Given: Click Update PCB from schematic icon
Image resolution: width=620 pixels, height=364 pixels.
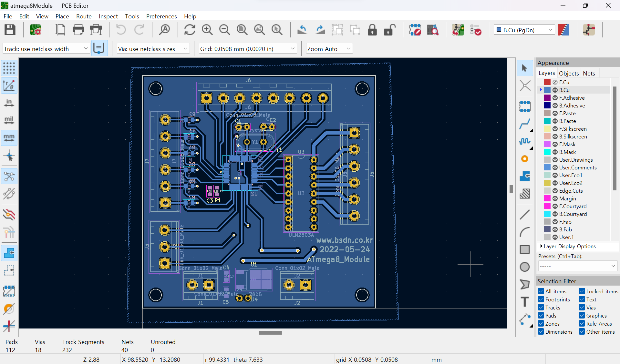Looking at the screenshot, I should click(458, 30).
